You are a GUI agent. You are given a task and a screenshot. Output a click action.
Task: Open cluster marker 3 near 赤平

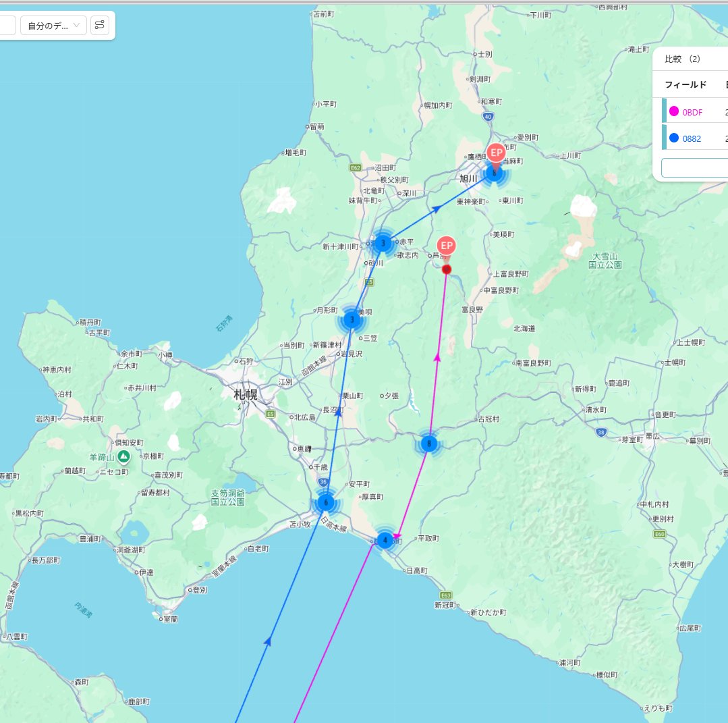383,243
